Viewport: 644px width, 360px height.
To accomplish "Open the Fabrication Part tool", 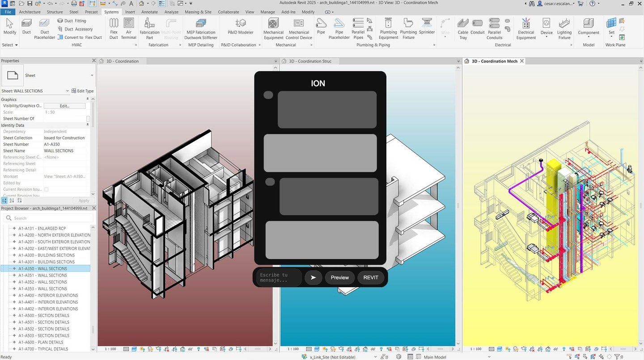I will point(149,29).
